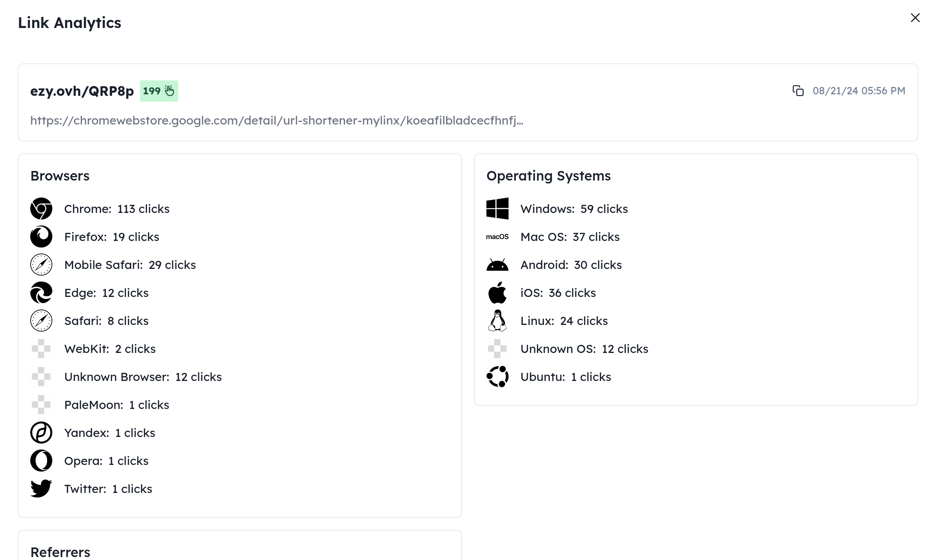Select the 'Unknown OS: 12 clicks' text

point(584,349)
